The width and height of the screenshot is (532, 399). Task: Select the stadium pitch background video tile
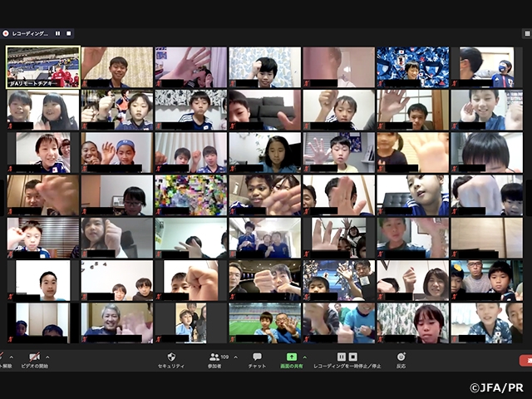pos(264,323)
